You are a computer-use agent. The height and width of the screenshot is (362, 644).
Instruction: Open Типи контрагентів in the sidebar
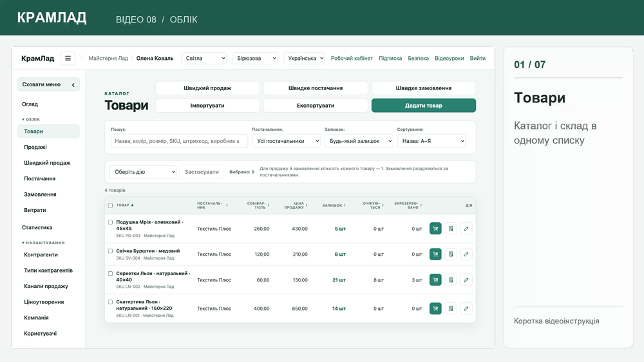[x=48, y=271]
